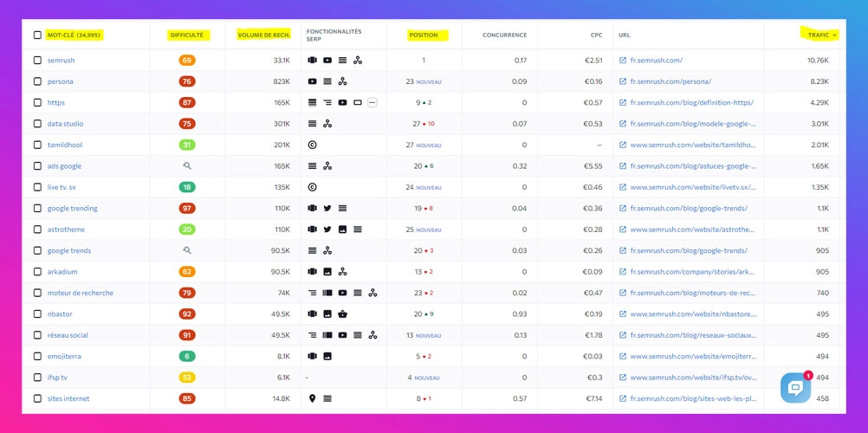Click the 0.93 concurrence value for nbastor
Screen dimensions: 868x433
click(x=521, y=314)
